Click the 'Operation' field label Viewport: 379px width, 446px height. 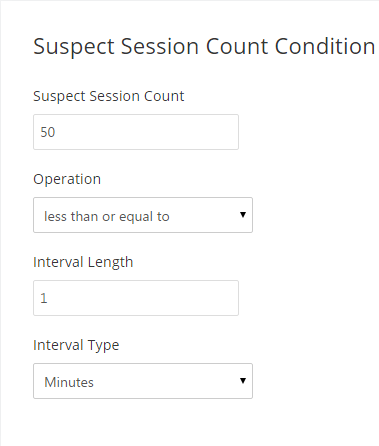coord(67,179)
